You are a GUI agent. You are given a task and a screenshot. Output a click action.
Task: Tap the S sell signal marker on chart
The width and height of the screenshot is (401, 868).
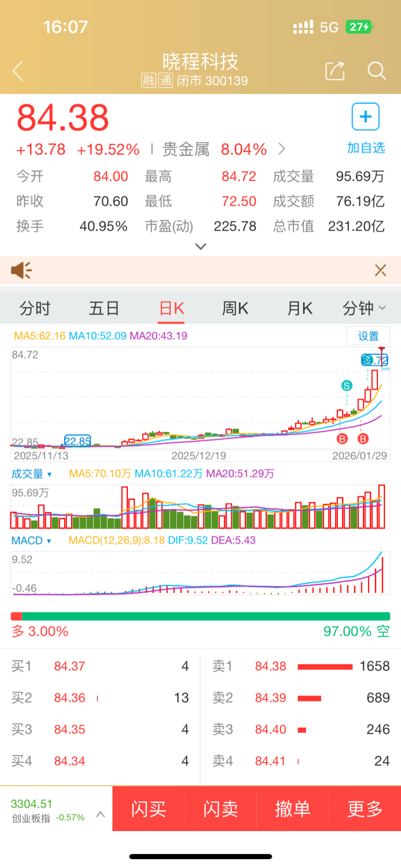(x=347, y=386)
